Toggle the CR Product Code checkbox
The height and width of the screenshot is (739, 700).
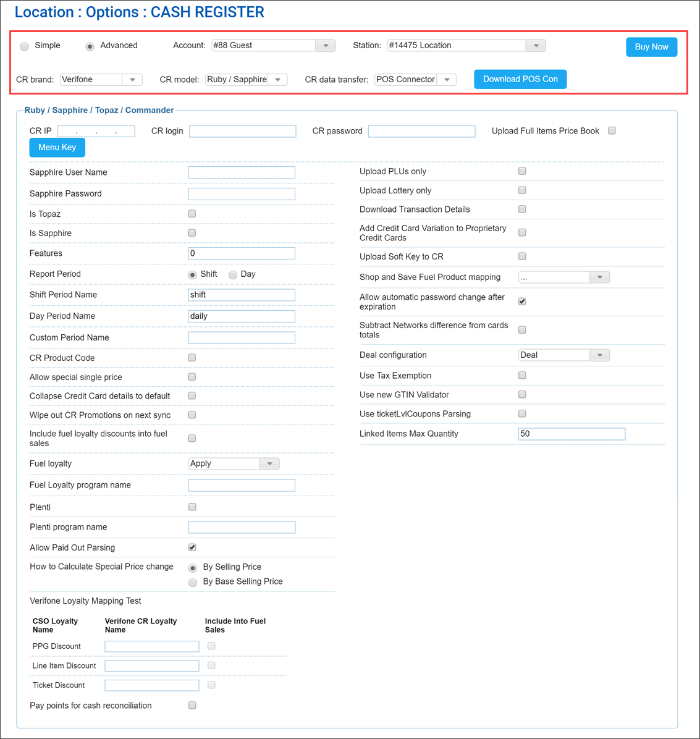(192, 358)
